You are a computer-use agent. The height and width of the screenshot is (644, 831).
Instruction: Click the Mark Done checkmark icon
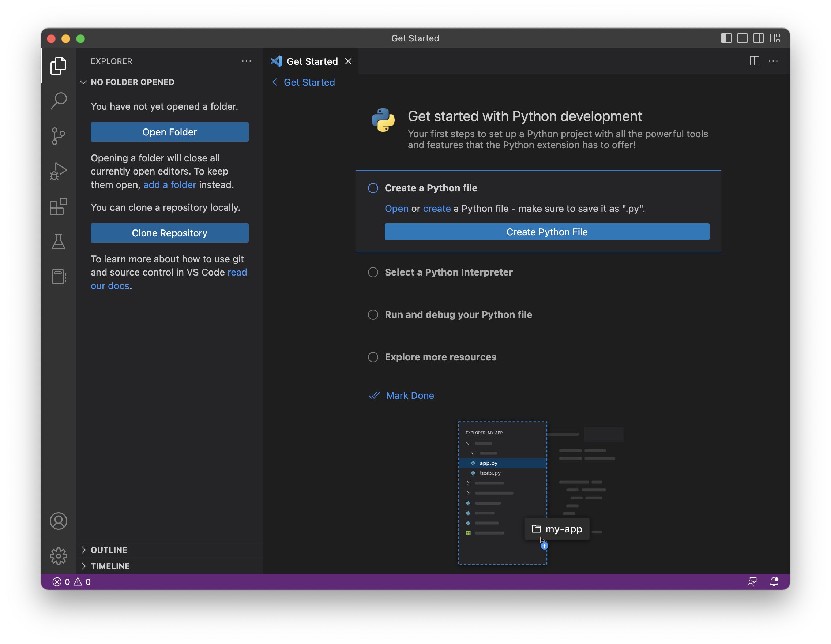coord(374,396)
